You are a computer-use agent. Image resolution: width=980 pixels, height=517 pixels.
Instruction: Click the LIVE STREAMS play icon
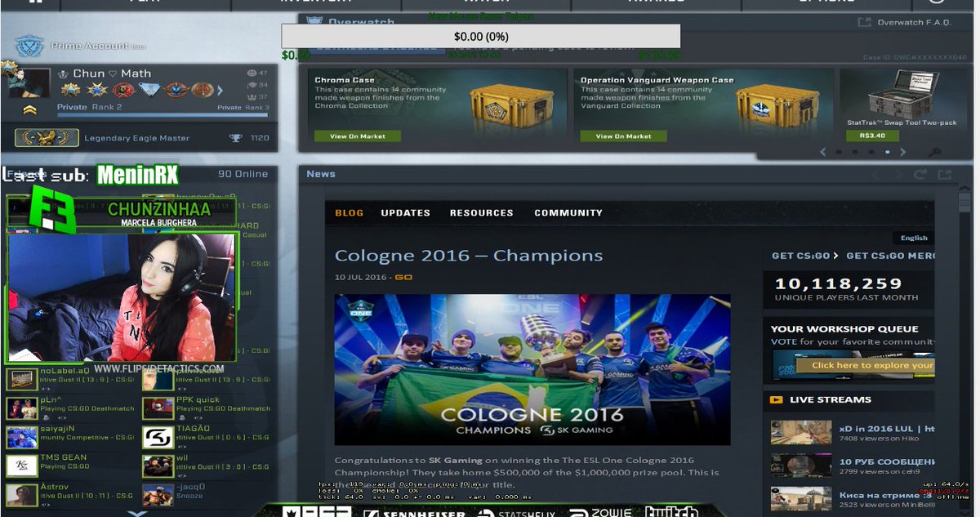coord(776,400)
